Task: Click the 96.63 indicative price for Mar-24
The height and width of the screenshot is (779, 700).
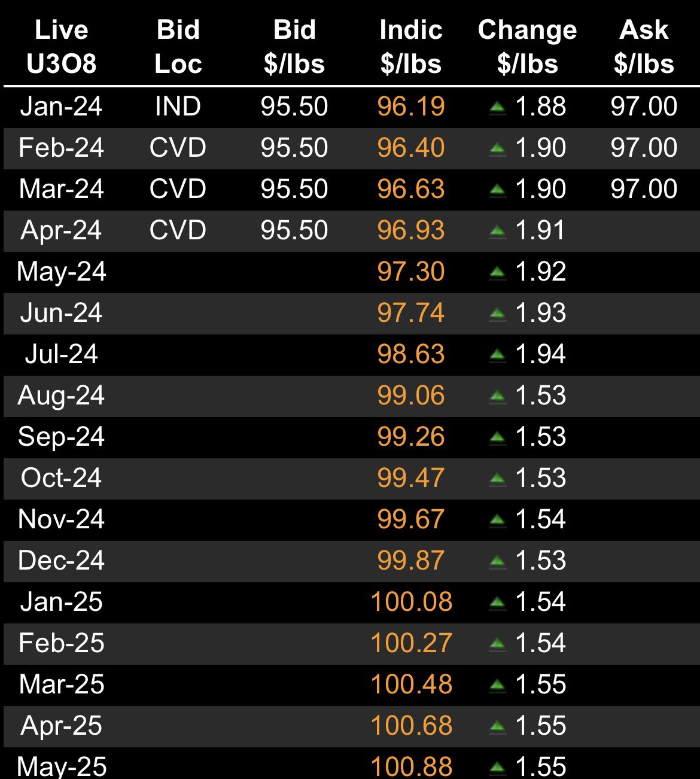Action: pos(411,189)
